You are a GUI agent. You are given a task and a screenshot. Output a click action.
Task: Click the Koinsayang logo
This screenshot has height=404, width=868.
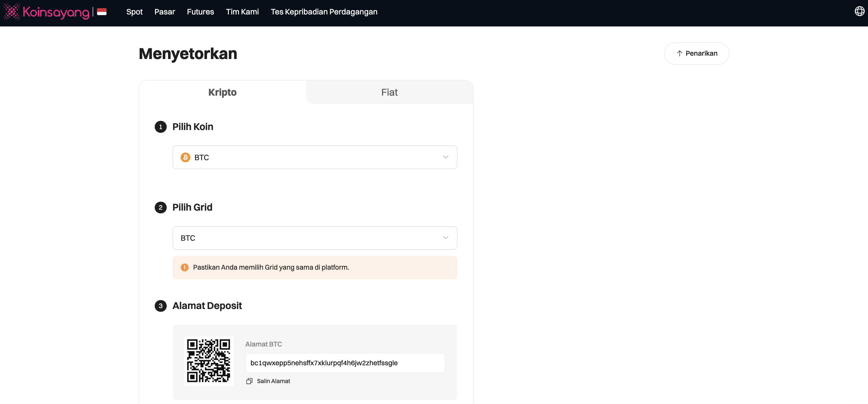(46, 12)
